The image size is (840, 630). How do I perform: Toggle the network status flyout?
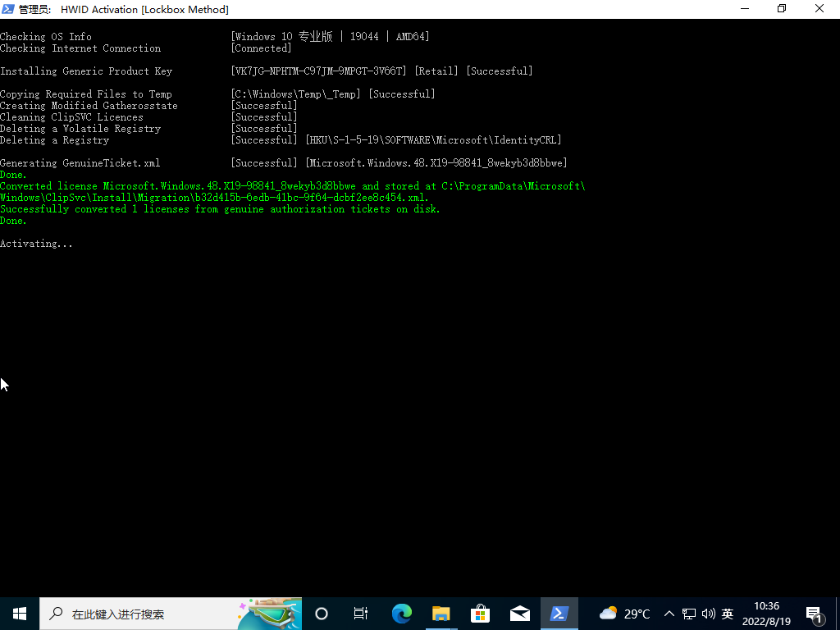[689, 613]
